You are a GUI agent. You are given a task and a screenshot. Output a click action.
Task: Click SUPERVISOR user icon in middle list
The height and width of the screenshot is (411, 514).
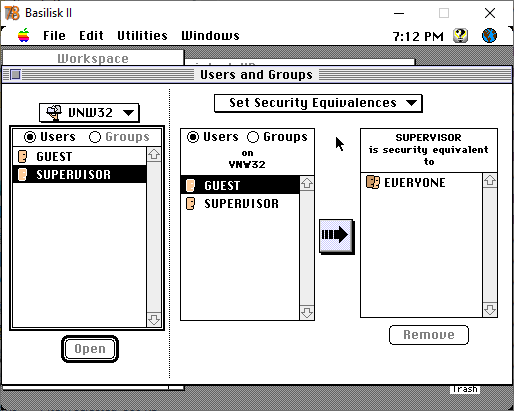190,203
